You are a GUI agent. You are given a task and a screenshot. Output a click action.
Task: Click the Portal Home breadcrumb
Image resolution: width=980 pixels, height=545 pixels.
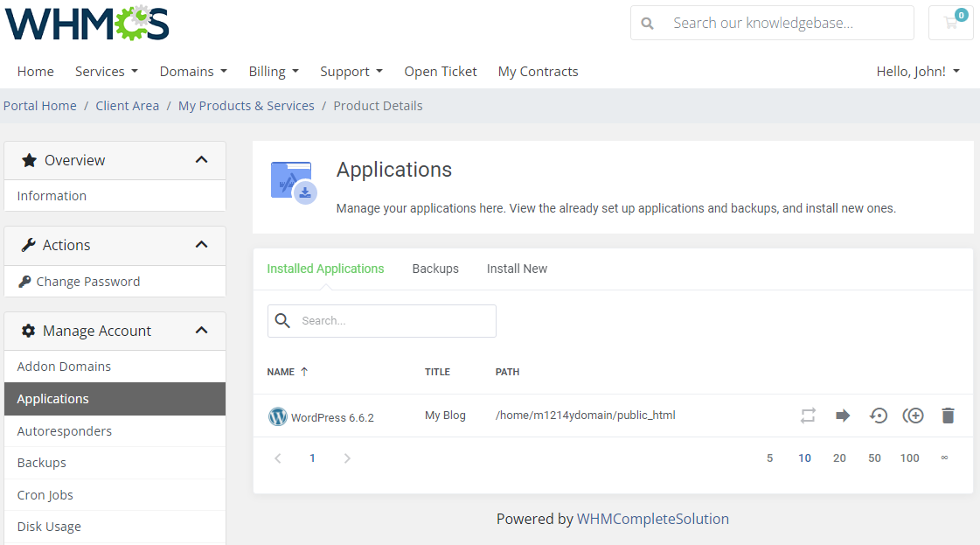(x=40, y=106)
